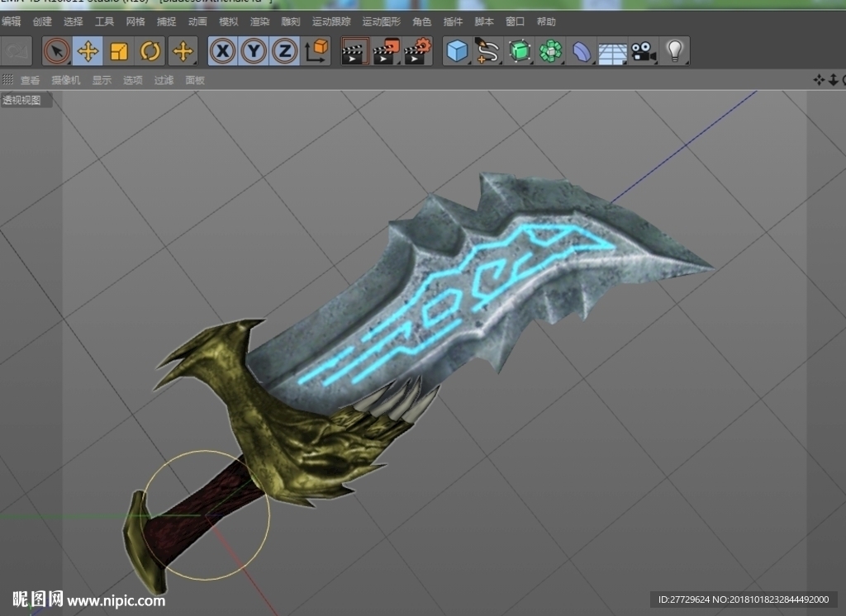Choose the Scale tool

point(119,52)
